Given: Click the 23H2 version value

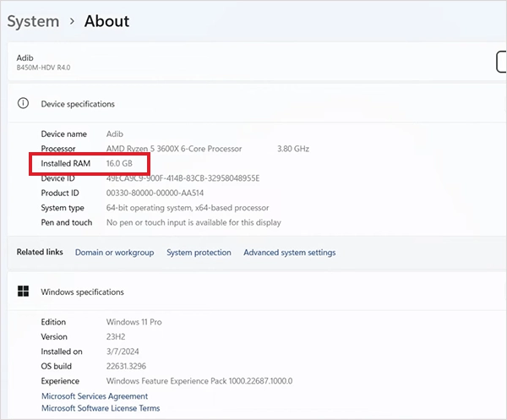Looking at the screenshot, I should pos(116,337).
